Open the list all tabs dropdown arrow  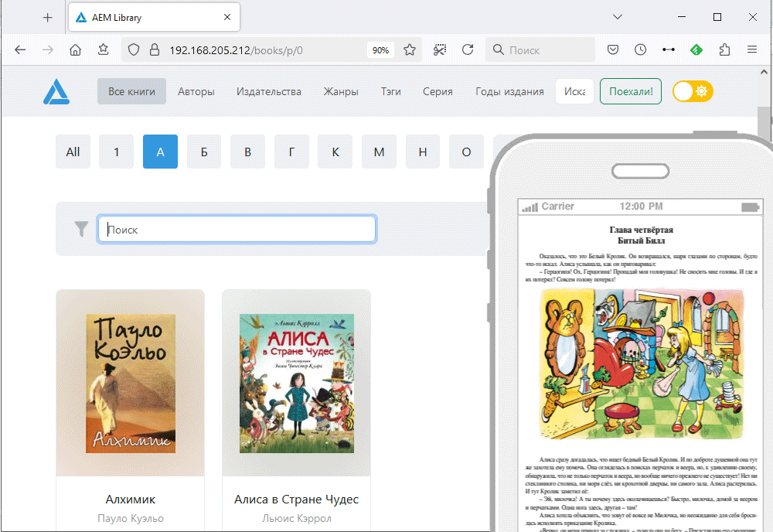pyautogui.click(x=617, y=17)
